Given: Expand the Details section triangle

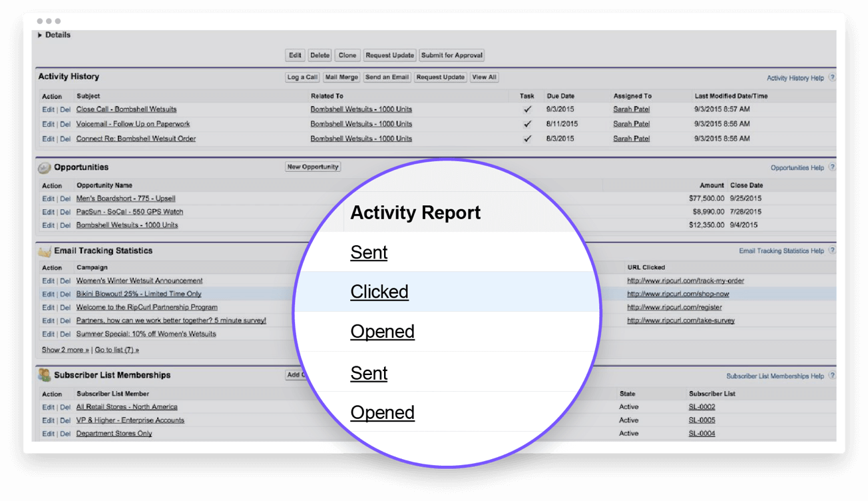Looking at the screenshot, I should coord(40,35).
